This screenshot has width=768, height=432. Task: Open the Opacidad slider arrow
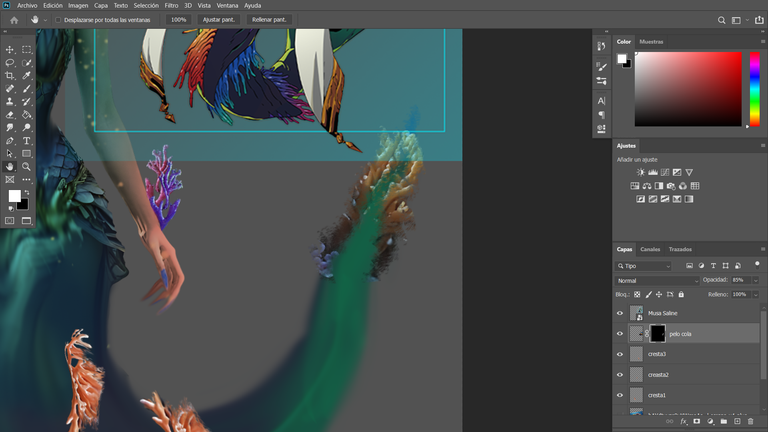tap(756, 280)
